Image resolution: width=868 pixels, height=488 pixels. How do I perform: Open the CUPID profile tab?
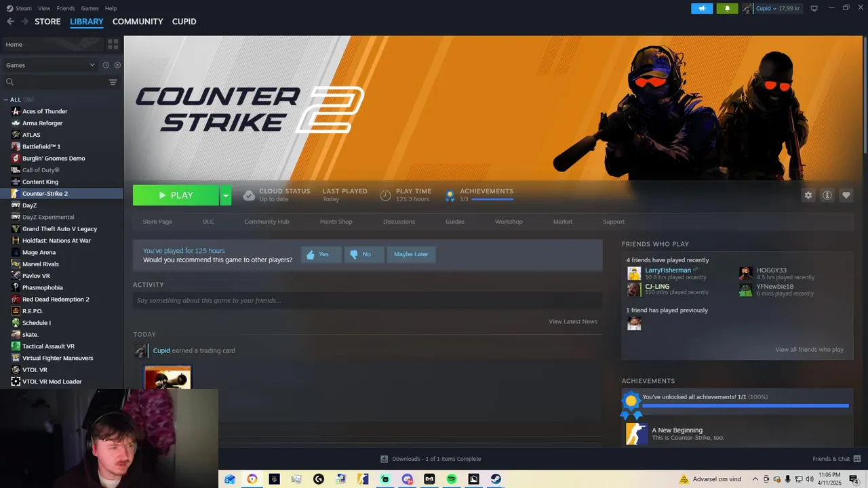click(x=184, y=22)
